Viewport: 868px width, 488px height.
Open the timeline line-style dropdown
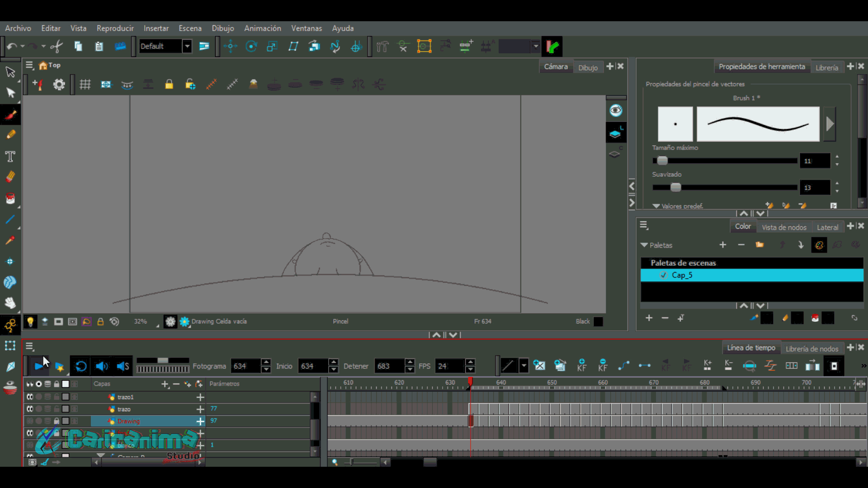(524, 366)
